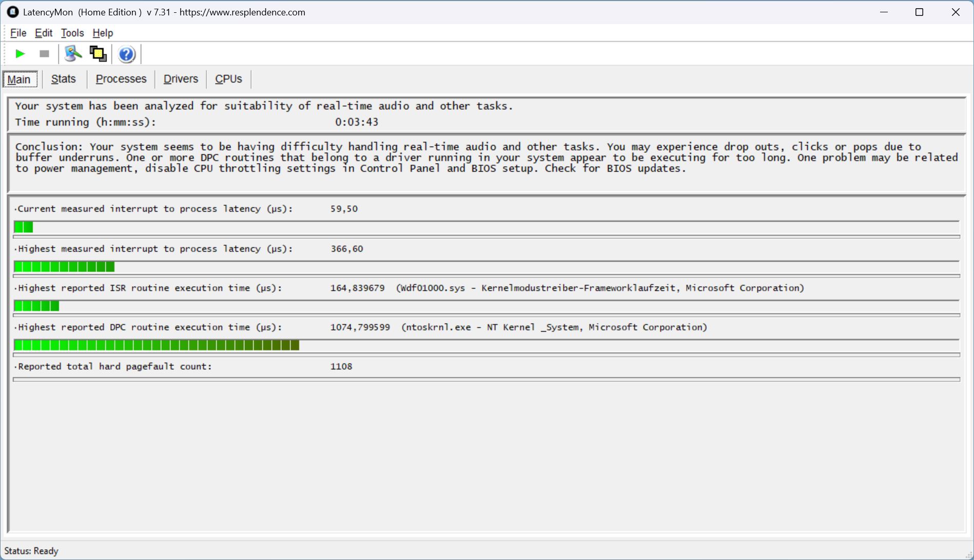974x560 pixels.
Task: Switch to the CPUs tab
Action: (x=228, y=79)
